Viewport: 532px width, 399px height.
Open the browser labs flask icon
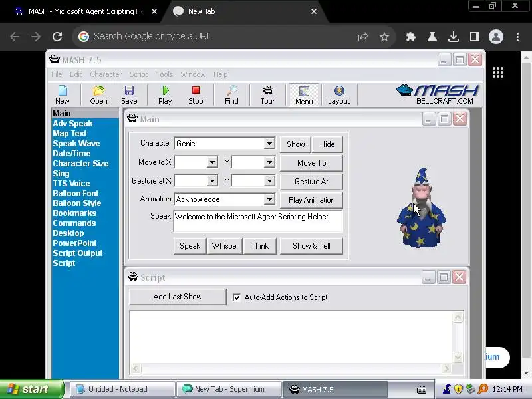[x=432, y=37]
